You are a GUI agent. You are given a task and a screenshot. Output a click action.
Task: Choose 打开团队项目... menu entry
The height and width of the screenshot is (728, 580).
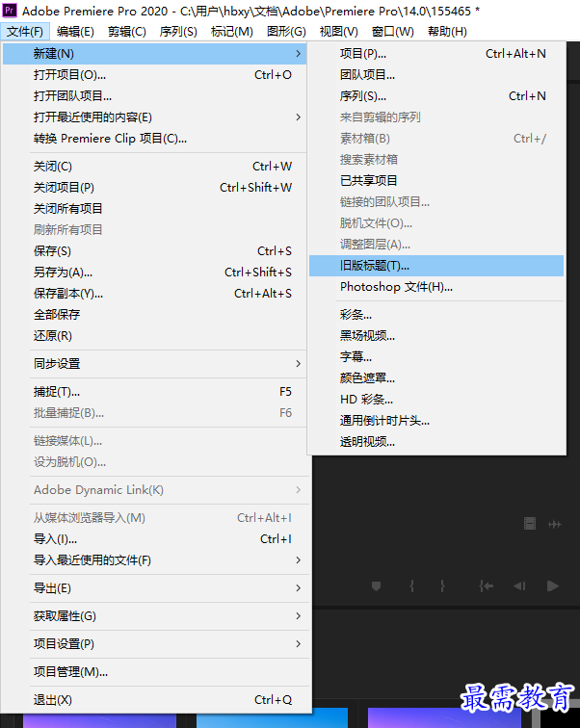155,96
